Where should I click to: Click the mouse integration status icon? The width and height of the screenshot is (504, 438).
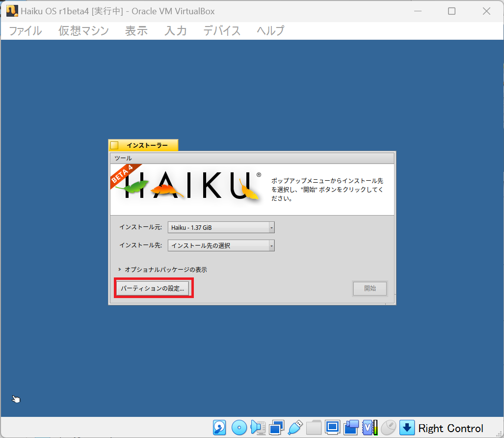(388, 428)
